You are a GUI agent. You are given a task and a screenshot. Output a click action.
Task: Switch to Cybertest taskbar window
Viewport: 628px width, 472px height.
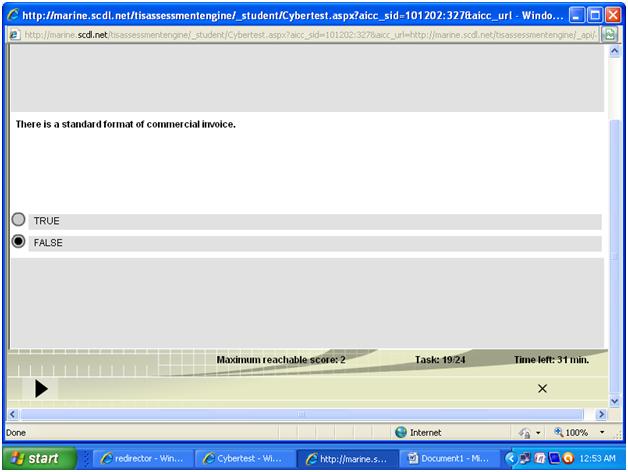pos(244,458)
